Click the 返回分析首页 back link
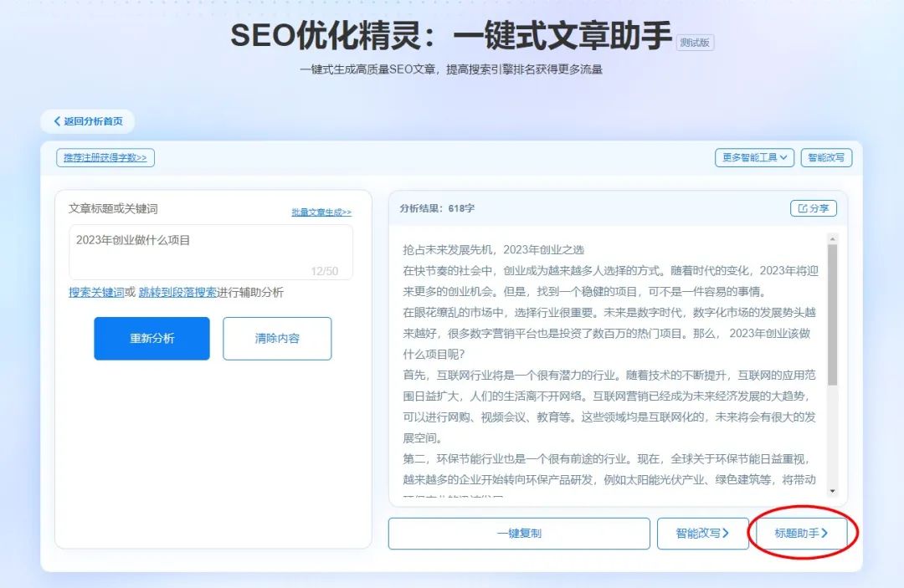 [x=88, y=120]
